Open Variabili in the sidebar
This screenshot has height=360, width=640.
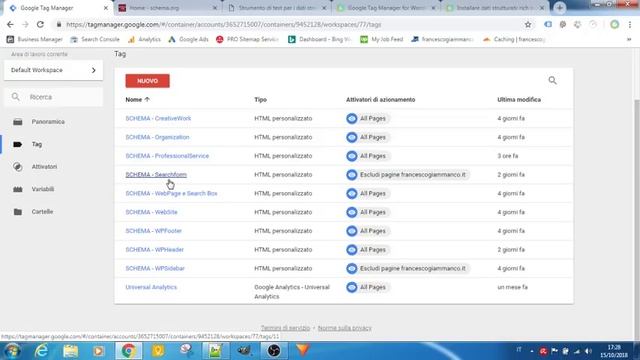click(x=43, y=189)
